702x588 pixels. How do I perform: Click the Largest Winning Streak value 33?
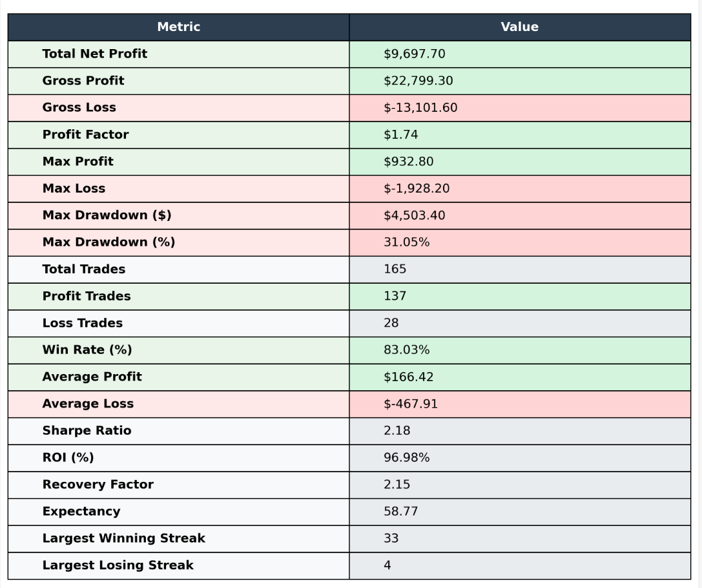pos(391,538)
